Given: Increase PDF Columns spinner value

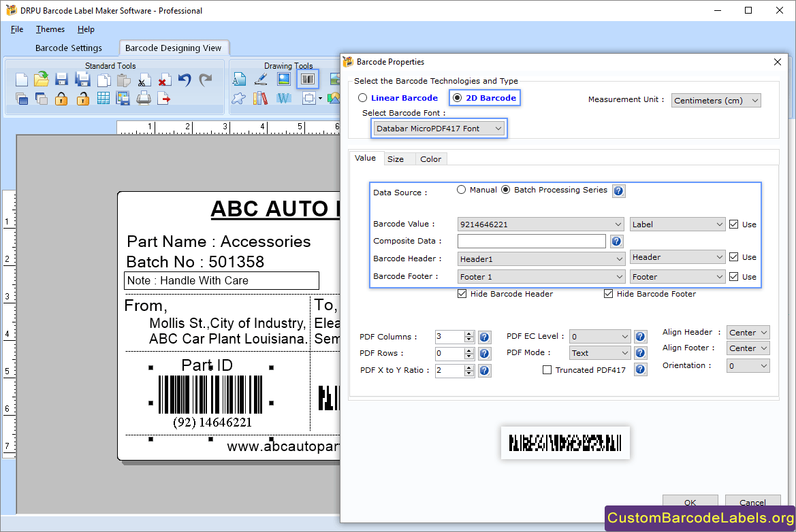Looking at the screenshot, I should click(469, 334).
